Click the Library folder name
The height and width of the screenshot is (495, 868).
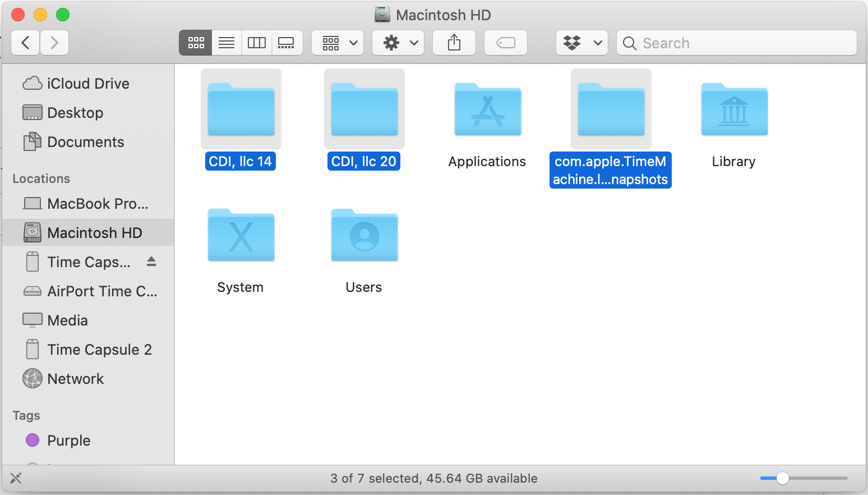(734, 162)
